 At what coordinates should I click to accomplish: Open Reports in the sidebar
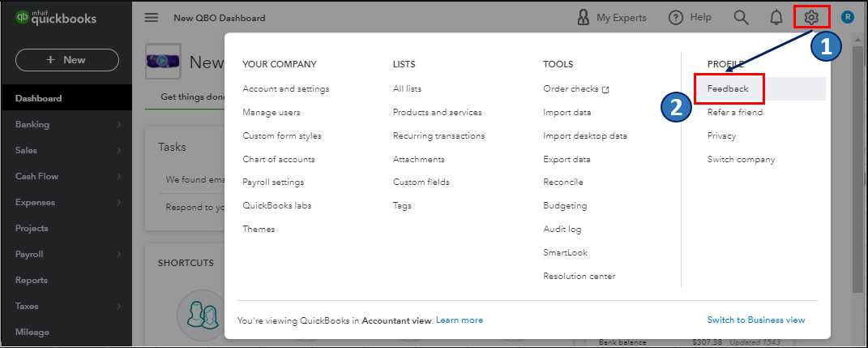tap(32, 280)
